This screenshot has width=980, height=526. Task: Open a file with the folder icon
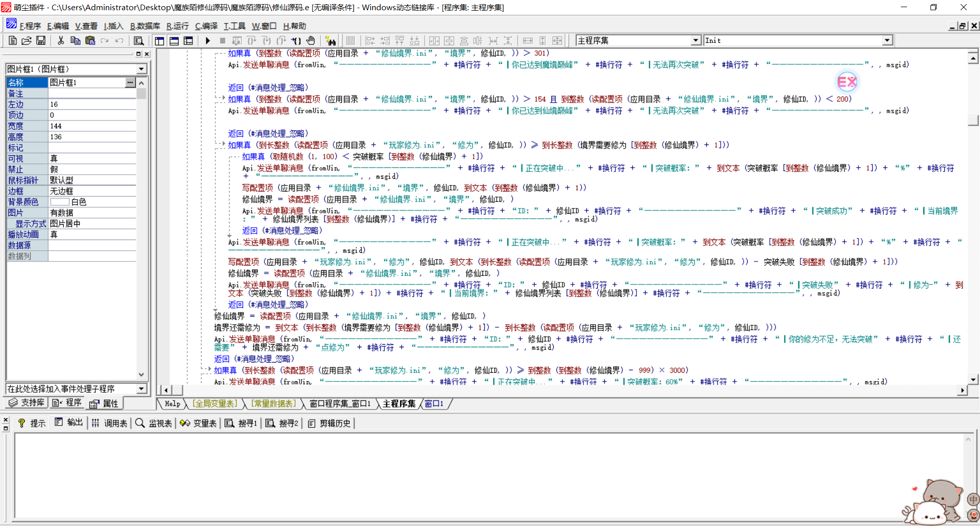click(x=27, y=41)
